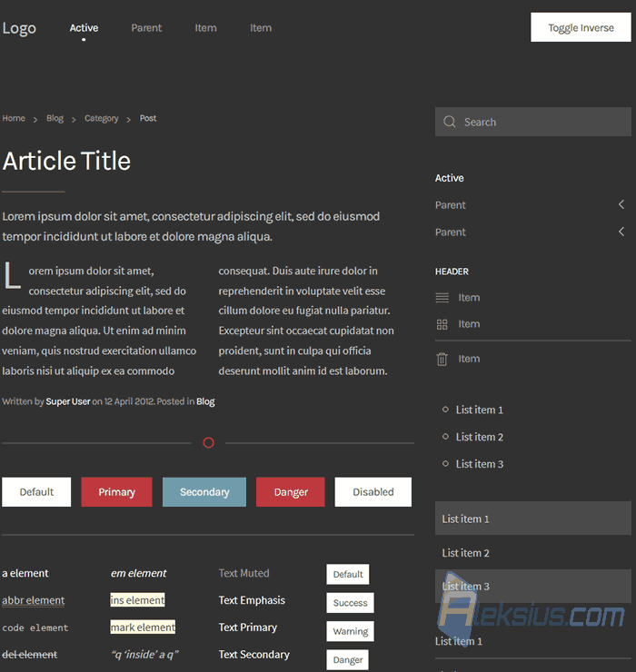Screen dimensions: 636x672
Task: Click the blue Secondary button
Action: point(204,492)
